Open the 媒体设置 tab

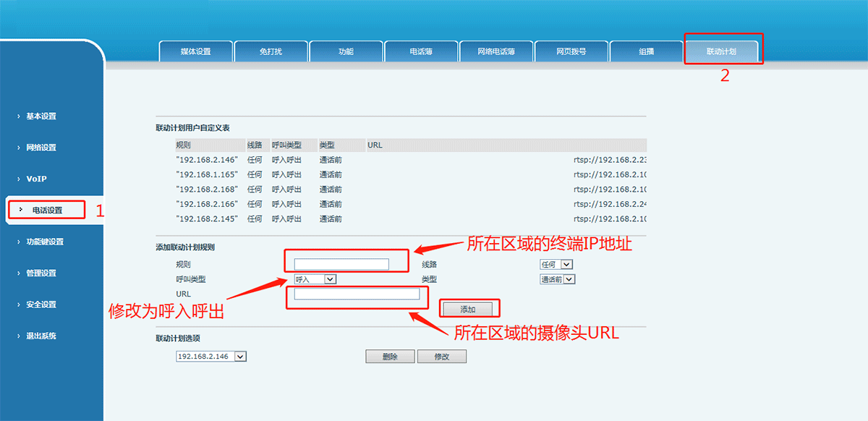point(194,51)
